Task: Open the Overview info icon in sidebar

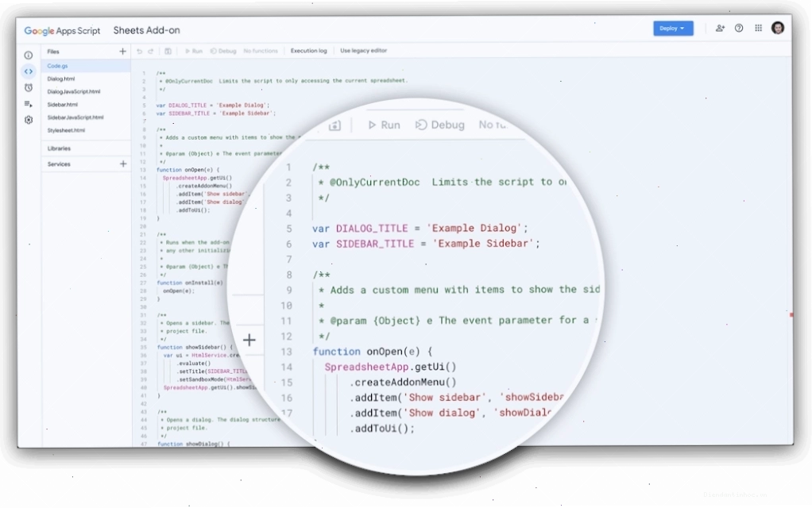Action: click(x=29, y=55)
